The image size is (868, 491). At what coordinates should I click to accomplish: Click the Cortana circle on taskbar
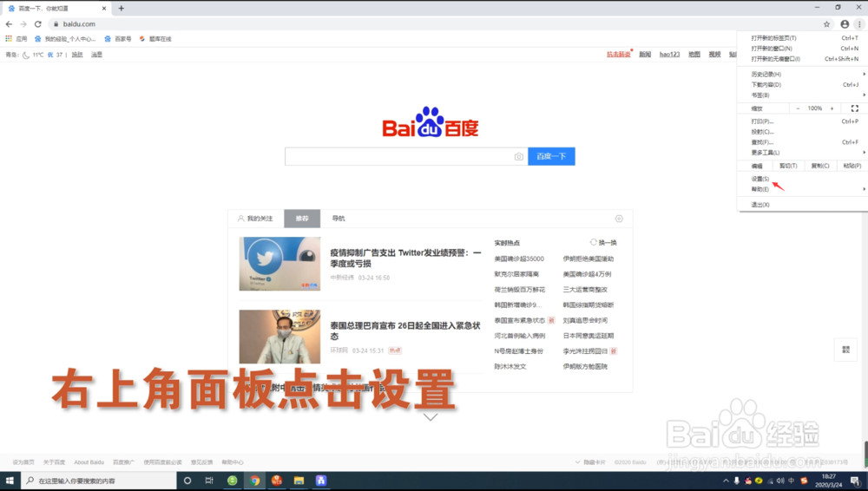tap(187, 481)
